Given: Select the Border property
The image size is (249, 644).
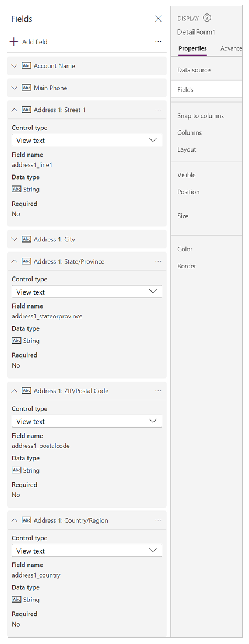Looking at the screenshot, I should click(x=187, y=266).
